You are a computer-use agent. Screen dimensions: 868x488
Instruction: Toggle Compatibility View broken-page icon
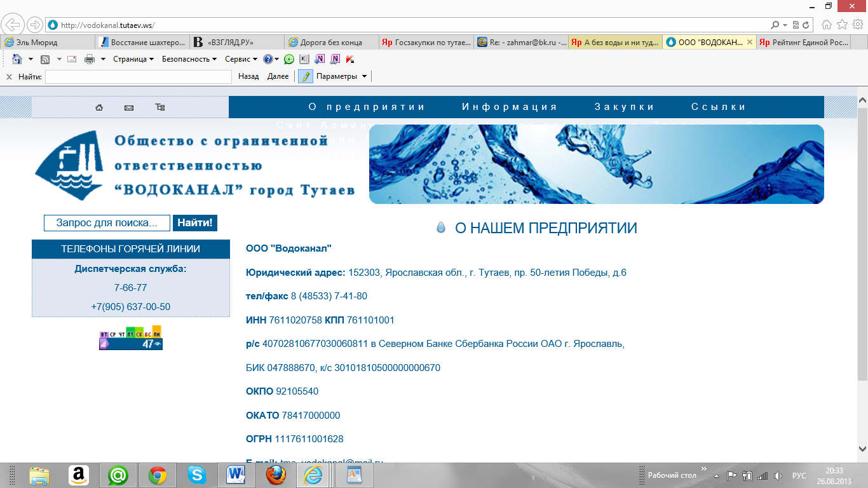[x=795, y=25]
